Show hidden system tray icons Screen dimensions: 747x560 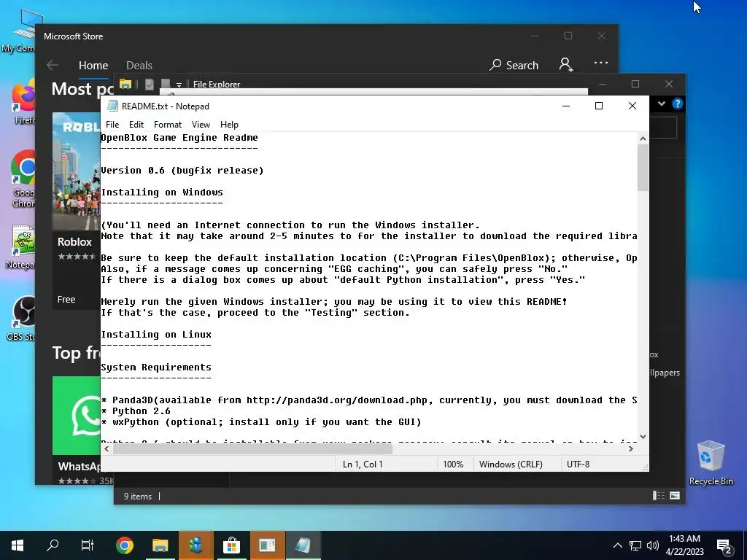(x=617, y=545)
